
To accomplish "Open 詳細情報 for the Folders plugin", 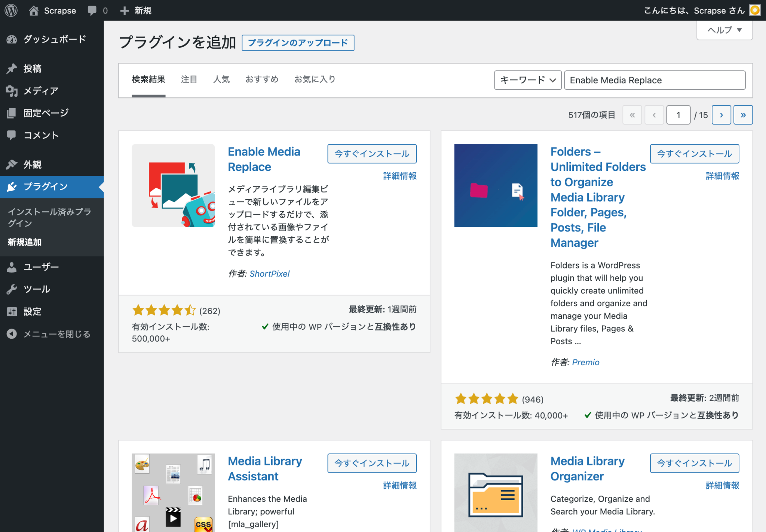I will (x=722, y=176).
